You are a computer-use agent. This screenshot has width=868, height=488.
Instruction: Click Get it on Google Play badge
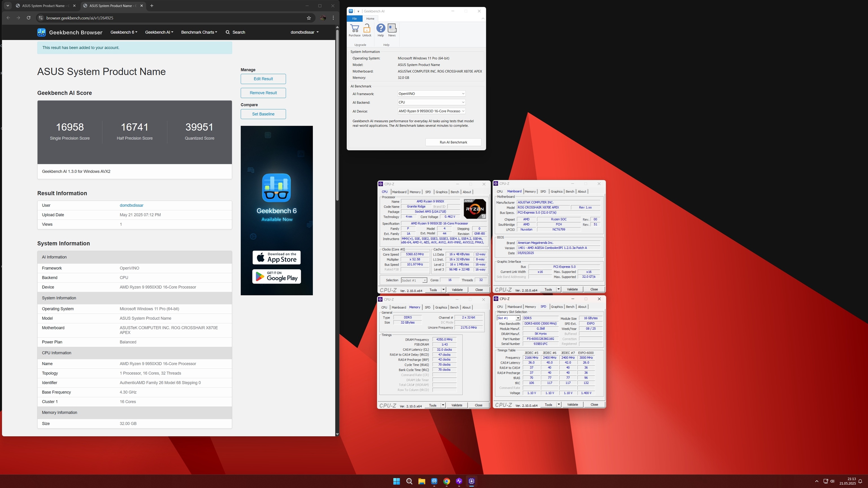coord(276,276)
